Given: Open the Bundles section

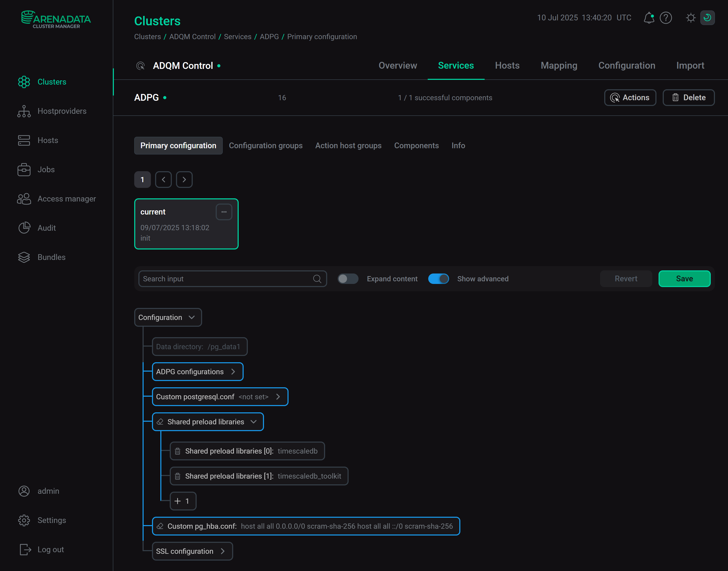Looking at the screenshot, I should (51, 257).
